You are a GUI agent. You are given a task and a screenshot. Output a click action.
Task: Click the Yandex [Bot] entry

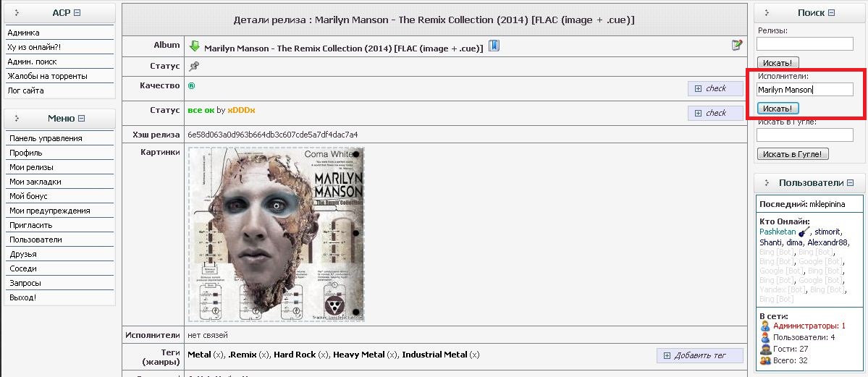[x=782, y=289]
